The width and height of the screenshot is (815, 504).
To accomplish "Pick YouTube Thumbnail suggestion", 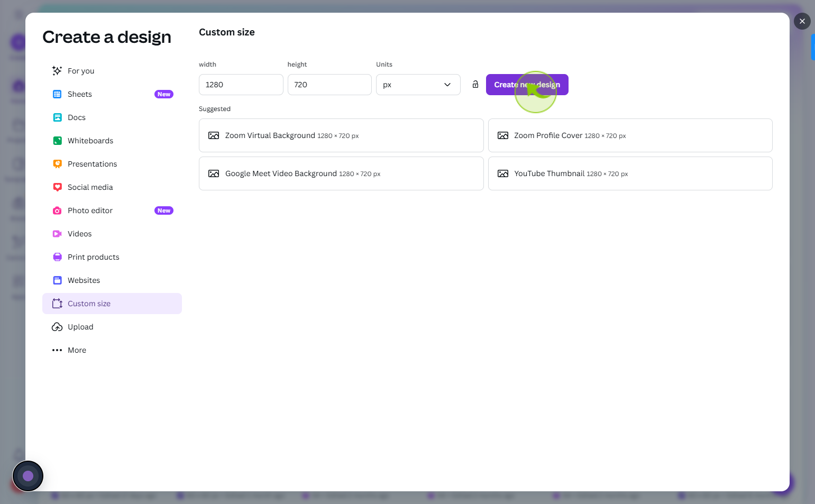I will [x=630, y=173].
